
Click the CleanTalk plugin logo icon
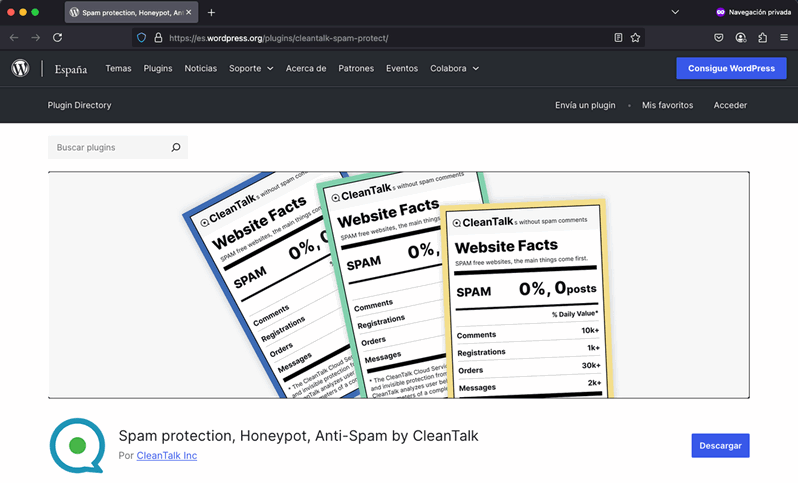pos(77,446)
